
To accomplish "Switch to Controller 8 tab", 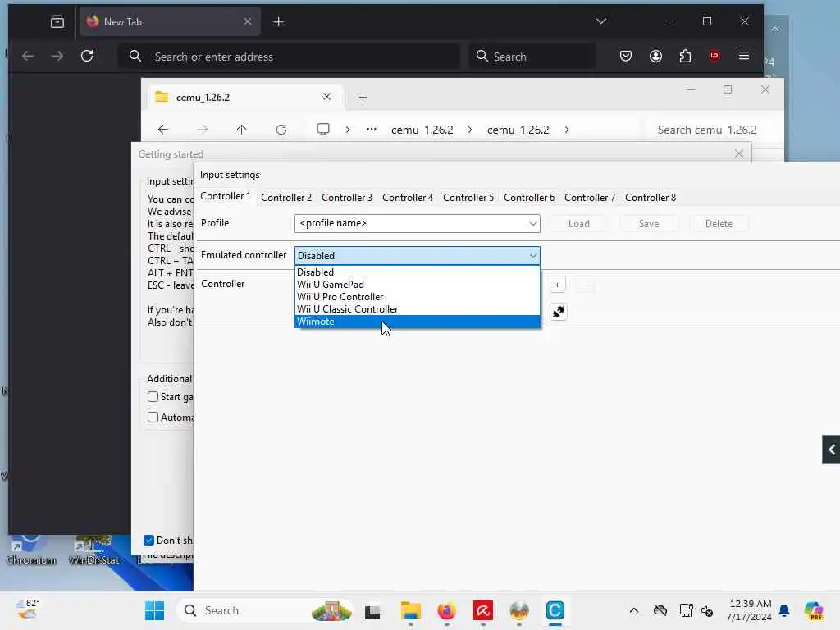I will (x=651, y=198).
